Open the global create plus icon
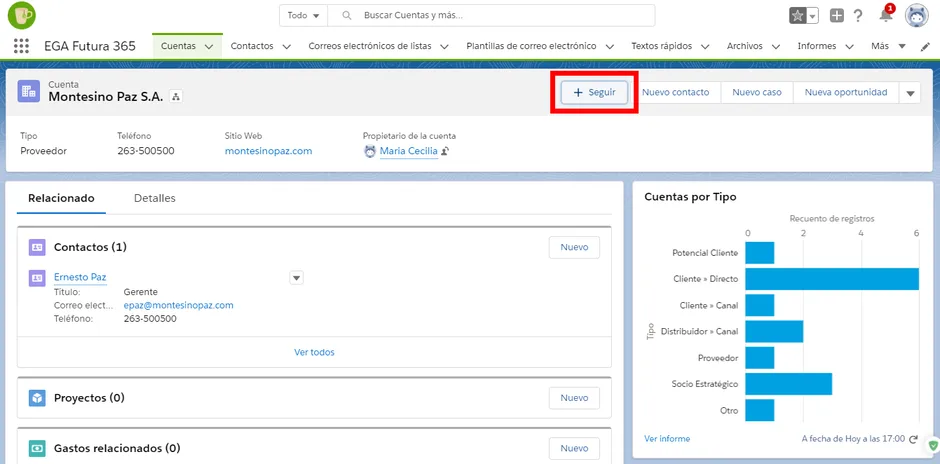 click(x=837, y=16)
